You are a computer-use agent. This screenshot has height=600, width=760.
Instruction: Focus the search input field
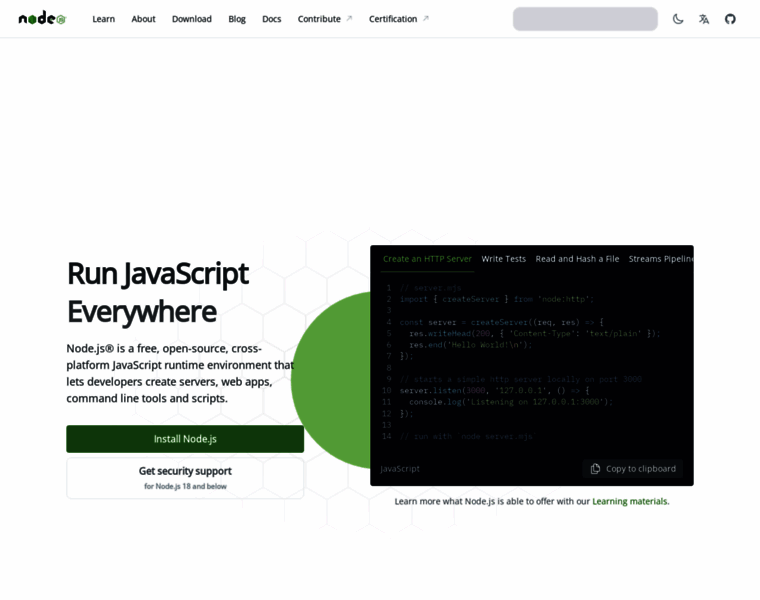pos(585,19)
